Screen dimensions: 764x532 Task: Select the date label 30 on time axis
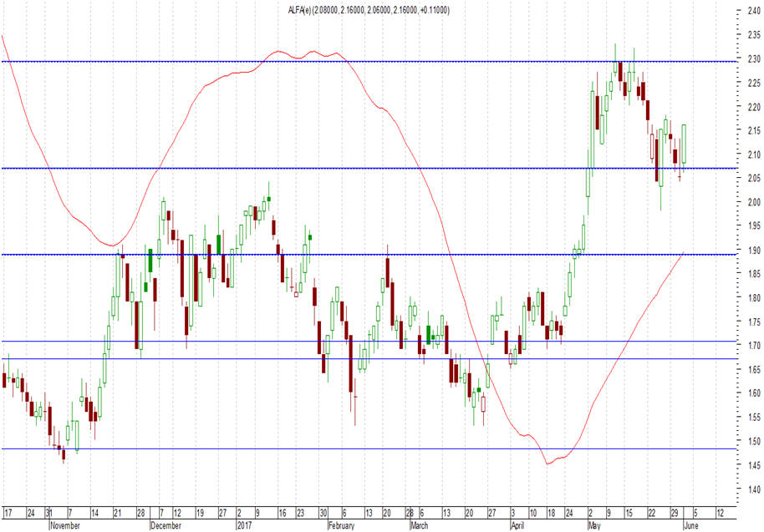coord(323,513)
